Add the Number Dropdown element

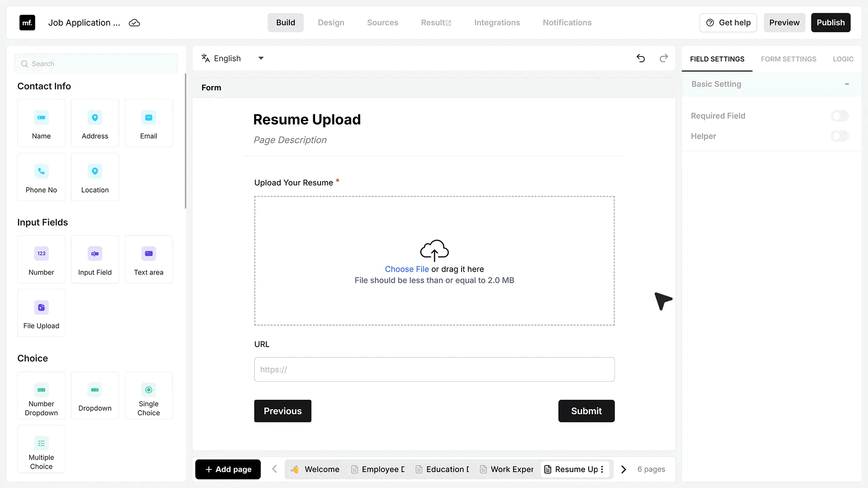coord(41,395)
